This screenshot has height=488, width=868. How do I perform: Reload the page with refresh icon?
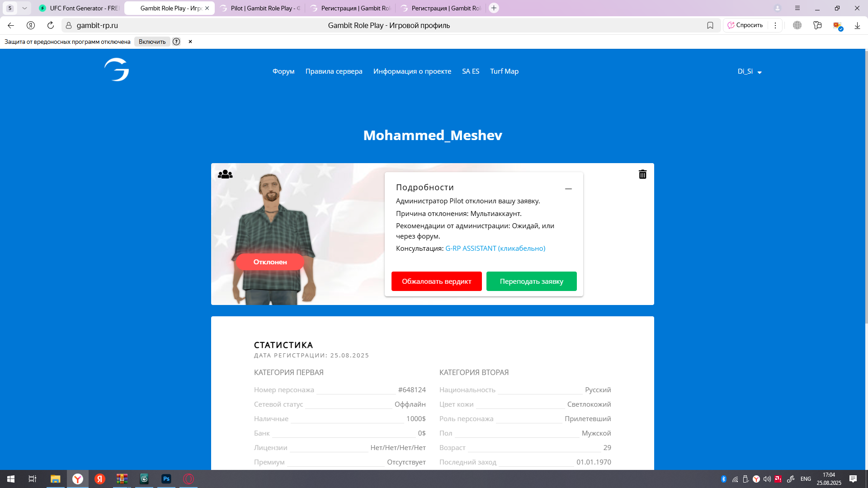point(51,25)
